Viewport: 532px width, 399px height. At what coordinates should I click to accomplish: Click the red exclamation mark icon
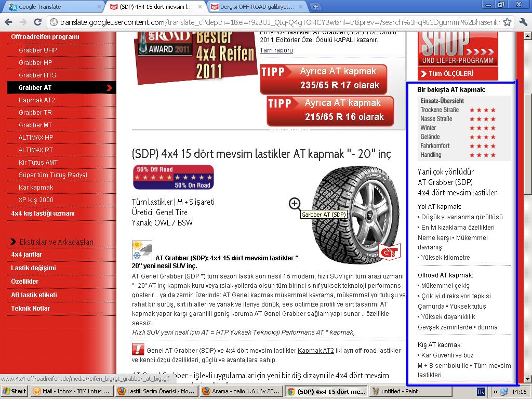[x=138, y=350]
